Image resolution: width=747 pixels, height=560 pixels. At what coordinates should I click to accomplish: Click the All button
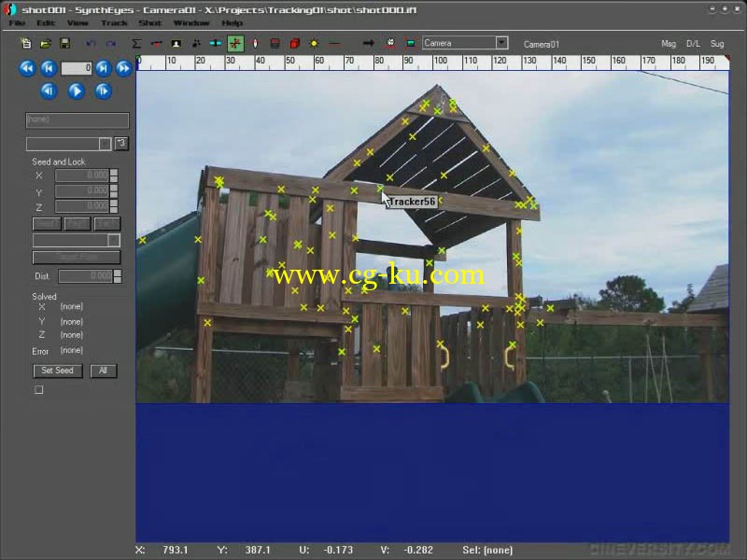click(x=103, y=371)
